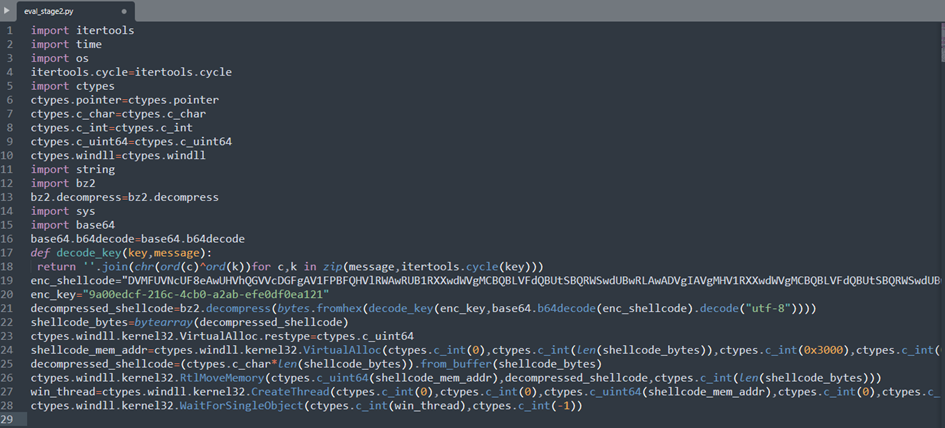Screen dimensions: 945x428
Task: Click the "utf-8" string on line 21
Action: 766,309
